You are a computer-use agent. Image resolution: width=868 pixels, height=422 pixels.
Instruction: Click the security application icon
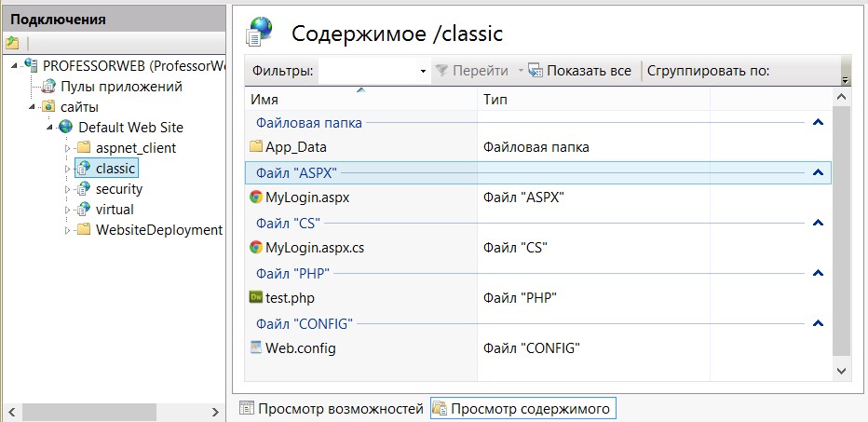click(83, 189)
